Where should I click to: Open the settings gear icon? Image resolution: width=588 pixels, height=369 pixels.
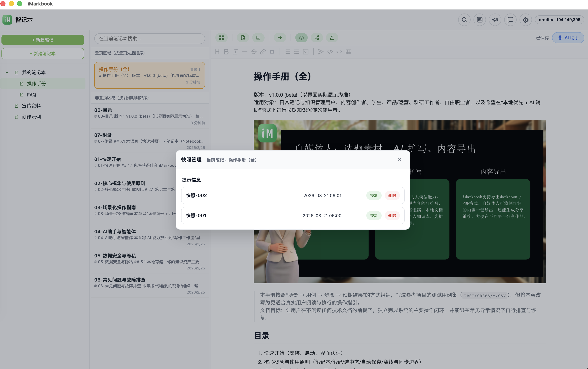coord(525,20)
